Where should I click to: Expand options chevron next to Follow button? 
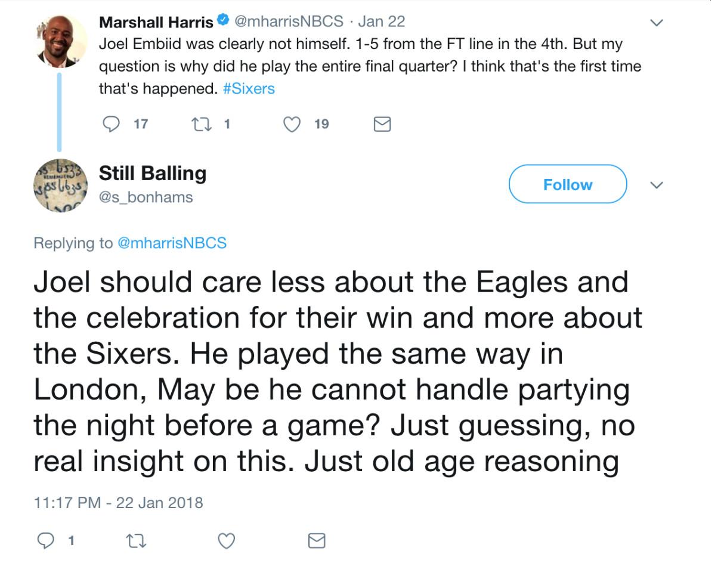pyautogui.click(x=656, y=185)
